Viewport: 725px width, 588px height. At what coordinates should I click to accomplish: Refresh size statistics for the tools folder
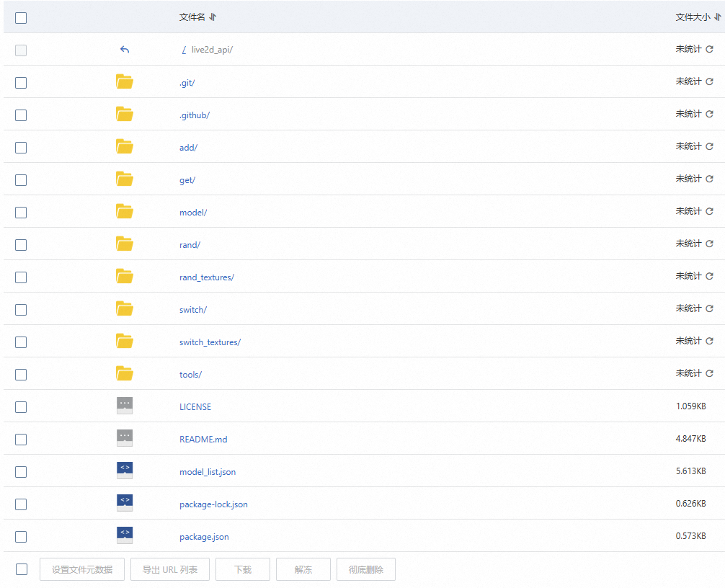point(709,373)
